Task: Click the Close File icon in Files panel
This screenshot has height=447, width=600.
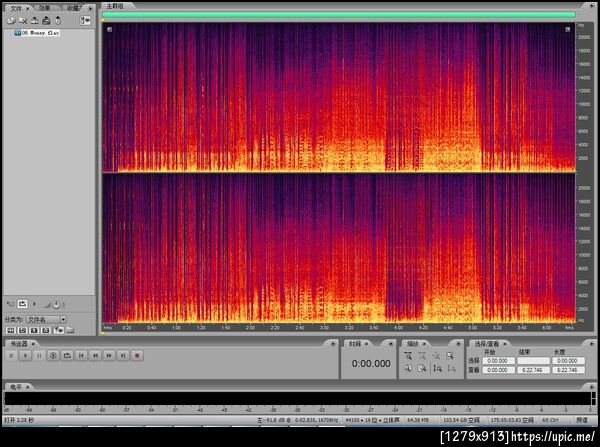Action: pos(22,20)
